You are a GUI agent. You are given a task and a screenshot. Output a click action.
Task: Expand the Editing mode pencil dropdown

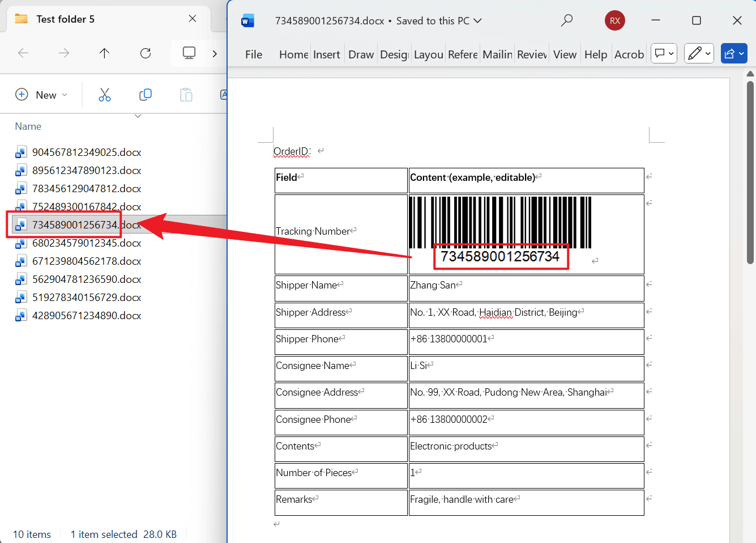(x=699, y=54)
